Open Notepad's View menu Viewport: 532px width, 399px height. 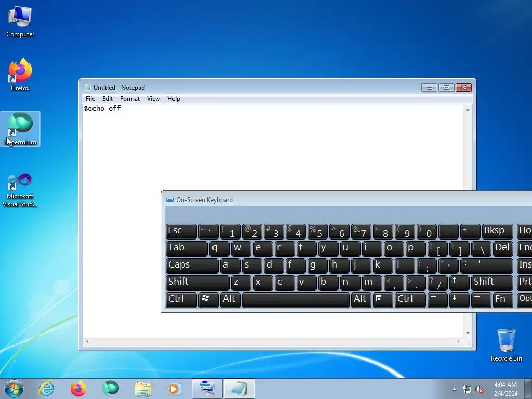click(x=153, y=98)
